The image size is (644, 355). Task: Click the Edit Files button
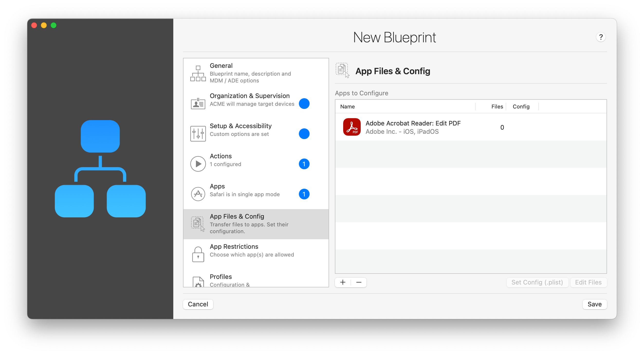pyautogui.click(x=588, y=282)
